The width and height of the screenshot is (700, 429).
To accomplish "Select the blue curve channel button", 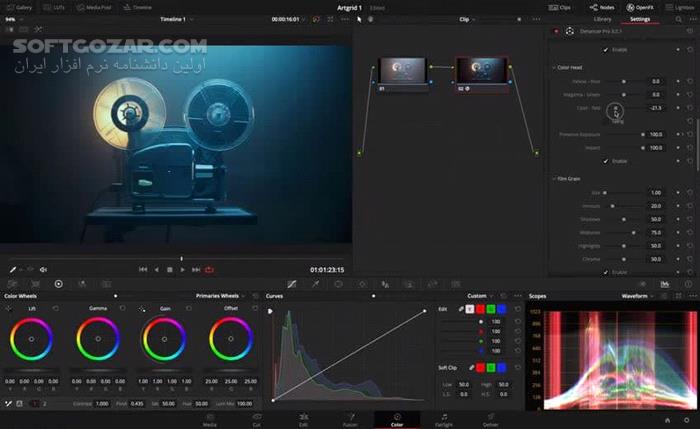I will pyautogui.click(x=501, y=309).
